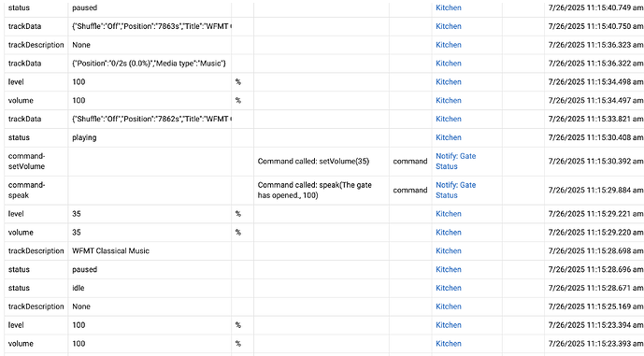644x356 pixels.
Task: Open Kitchen link beside WFMT Classical Music description
Action: click(449, 251)
